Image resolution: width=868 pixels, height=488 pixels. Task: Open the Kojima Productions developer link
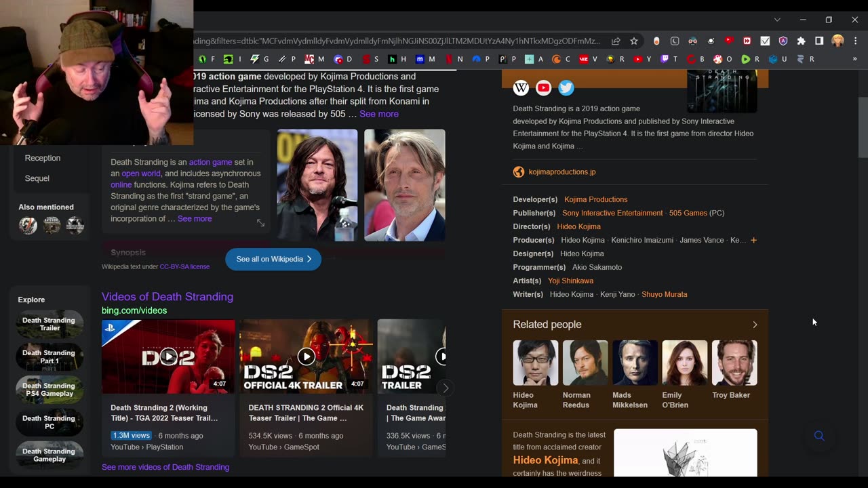(596, 199)
